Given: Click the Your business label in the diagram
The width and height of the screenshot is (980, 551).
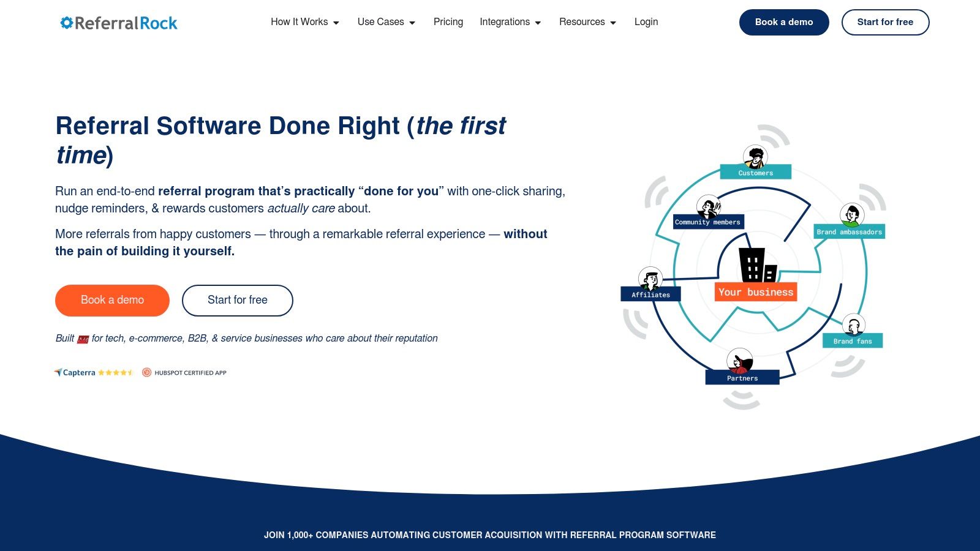Looking at the screenshot, I should pos(756,292).
